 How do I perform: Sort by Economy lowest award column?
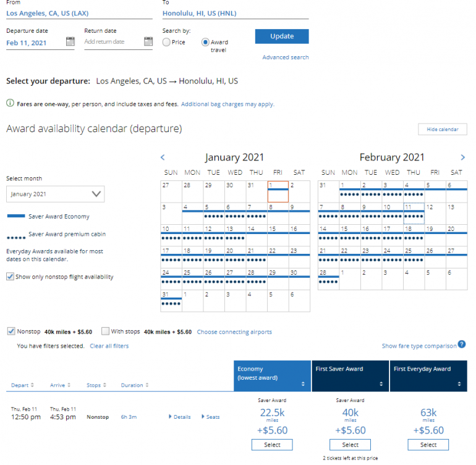302,384
